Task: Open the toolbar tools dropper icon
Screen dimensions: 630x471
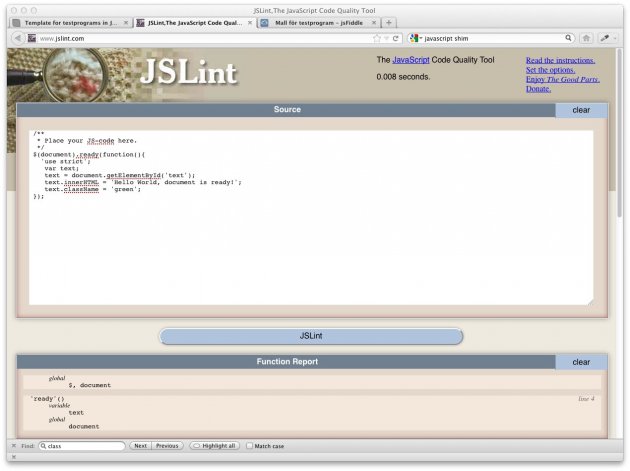Action: click(x=604, y=38)
